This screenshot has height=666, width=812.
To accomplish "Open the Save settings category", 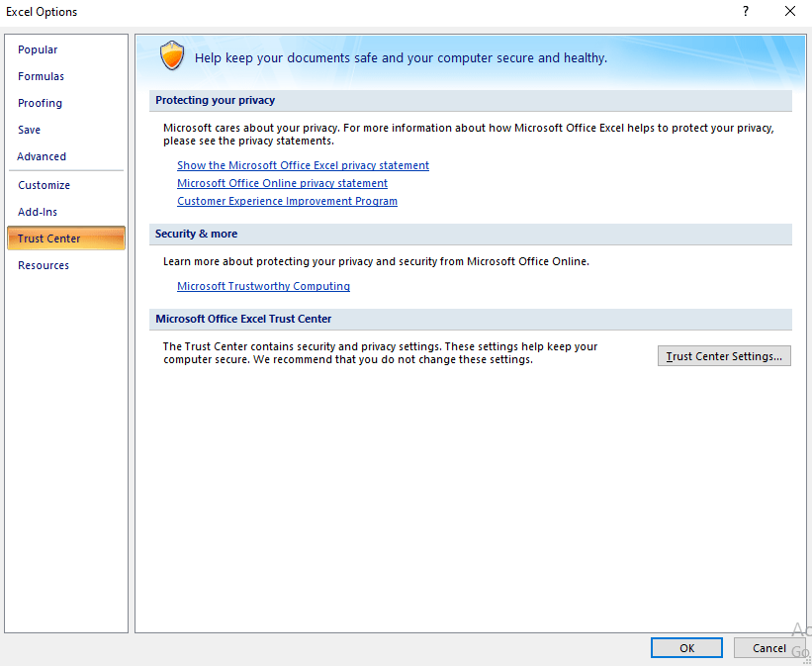I will click(x=29, y=130).
